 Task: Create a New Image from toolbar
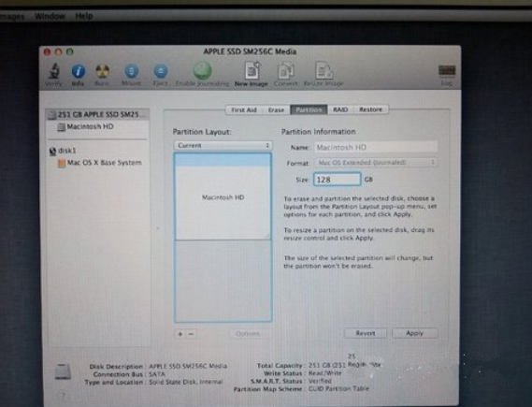(x=252, y=70)
